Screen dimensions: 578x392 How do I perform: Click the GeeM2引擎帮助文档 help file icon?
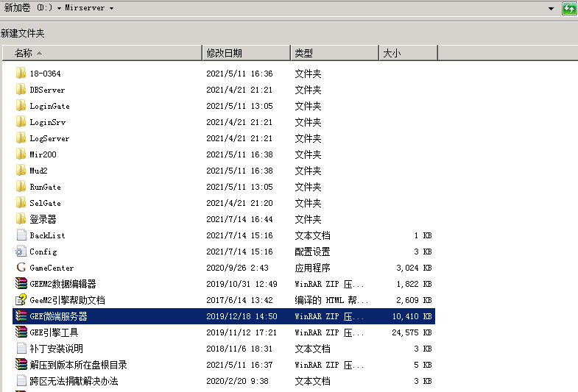[21, 300]
